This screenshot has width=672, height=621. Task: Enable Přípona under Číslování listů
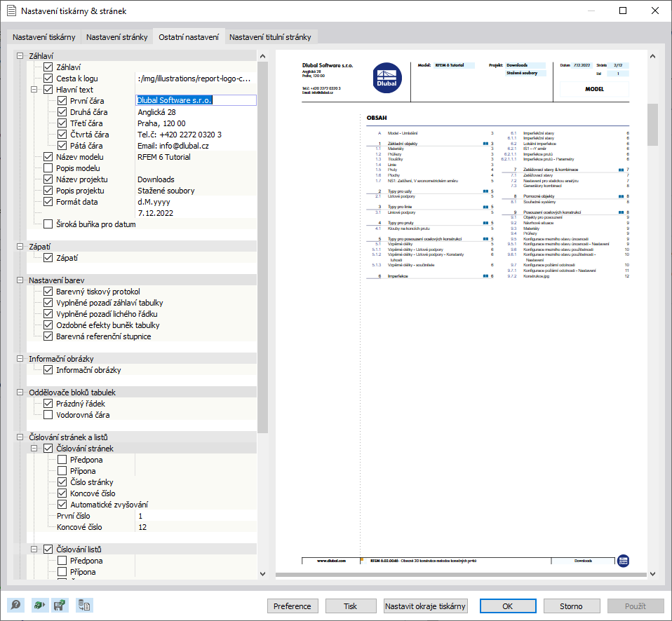pos(62,572)
